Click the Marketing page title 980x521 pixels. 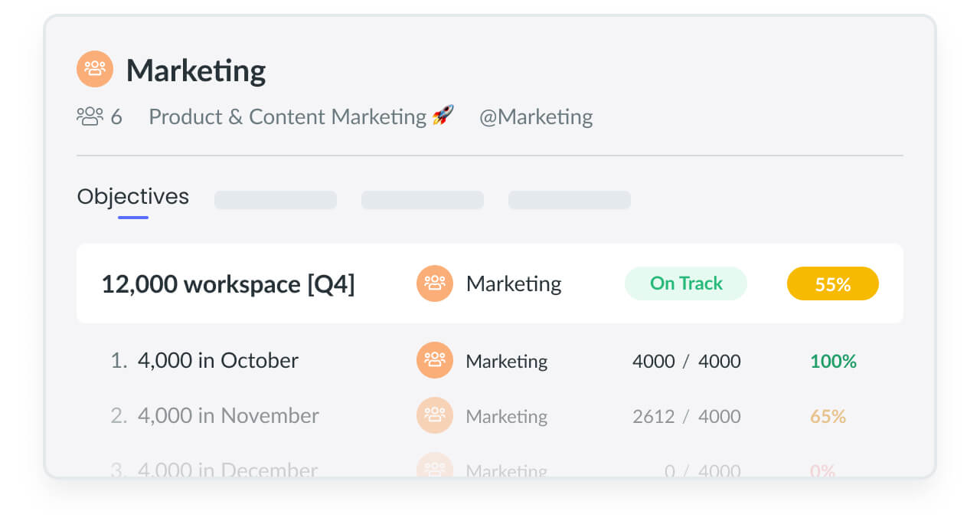click(196, 70)
